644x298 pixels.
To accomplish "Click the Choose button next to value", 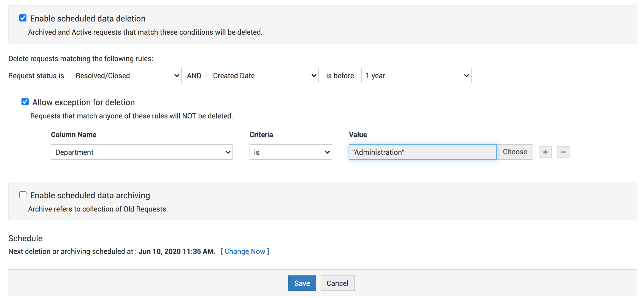I will (x=515, y=152).
